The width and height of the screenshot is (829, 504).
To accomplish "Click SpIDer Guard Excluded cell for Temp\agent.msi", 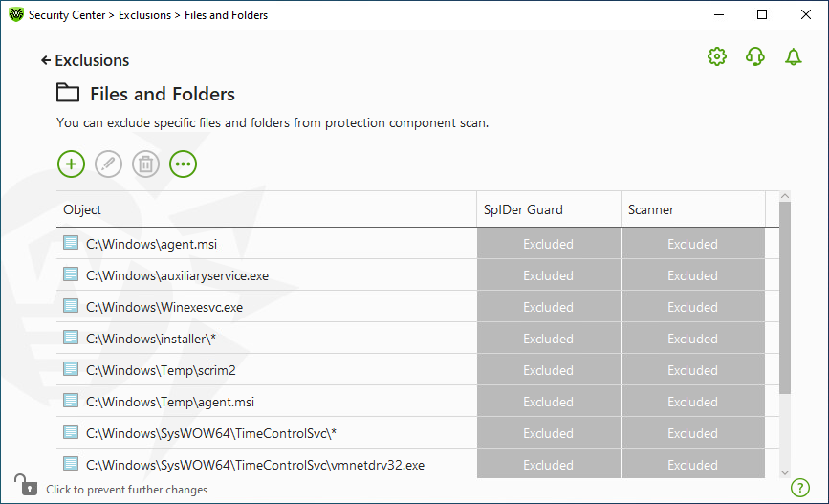I will pyautogui.click(x=549, y=402).
